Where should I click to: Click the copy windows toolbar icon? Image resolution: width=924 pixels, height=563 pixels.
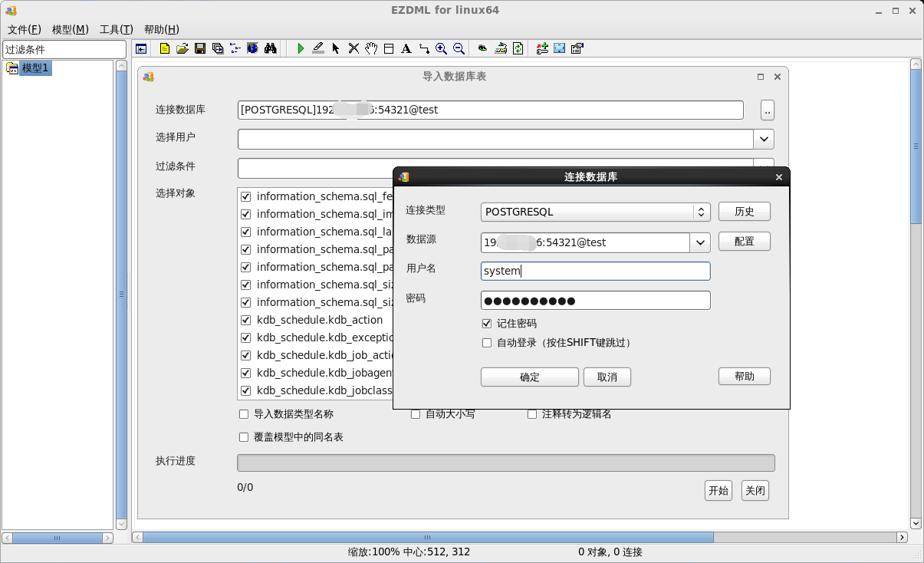(218, 48)
